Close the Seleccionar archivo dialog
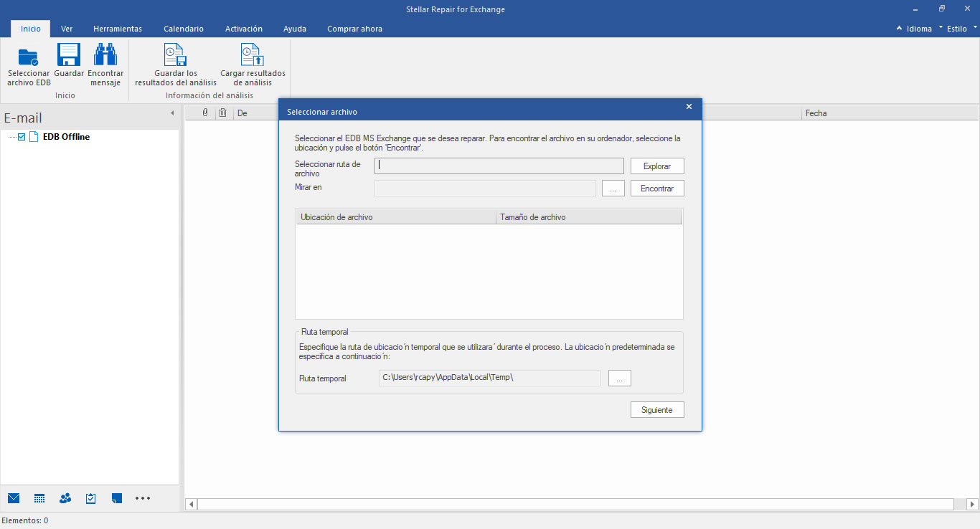The width and height of the screenshot is (980, 529). (689, 107)
